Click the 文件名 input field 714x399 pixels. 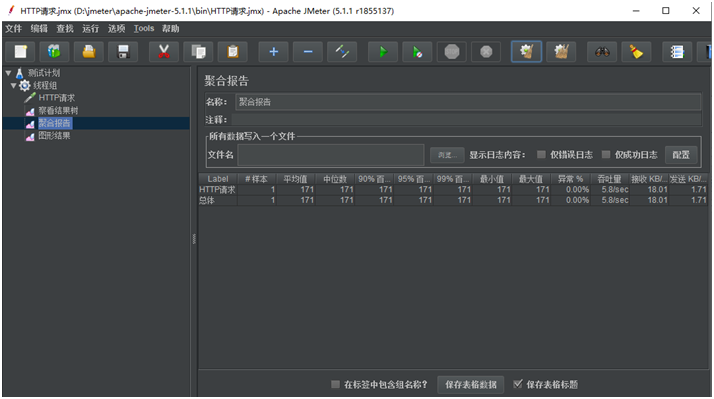[x=331, y=155]
